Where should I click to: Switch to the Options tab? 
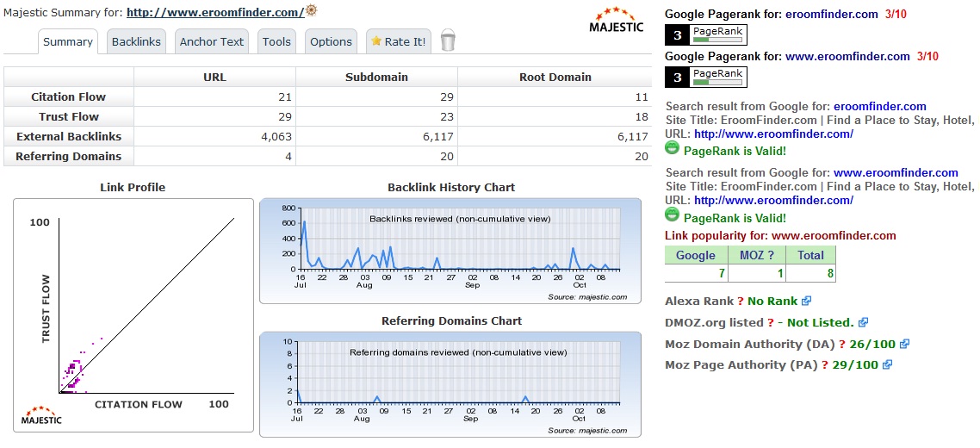click(332, 42)
